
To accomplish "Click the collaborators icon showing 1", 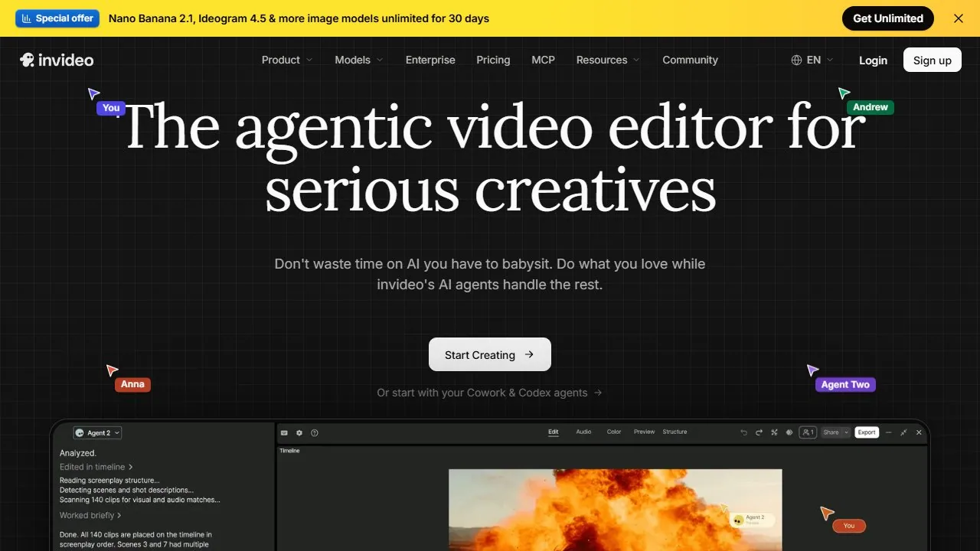I will click(x=808, y=432).
